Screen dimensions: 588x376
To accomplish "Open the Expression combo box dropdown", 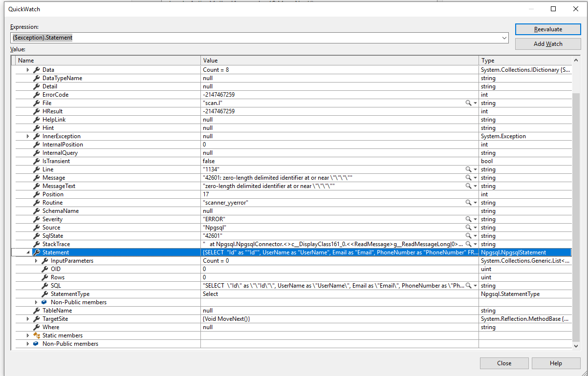I will [x=504, y=38].
